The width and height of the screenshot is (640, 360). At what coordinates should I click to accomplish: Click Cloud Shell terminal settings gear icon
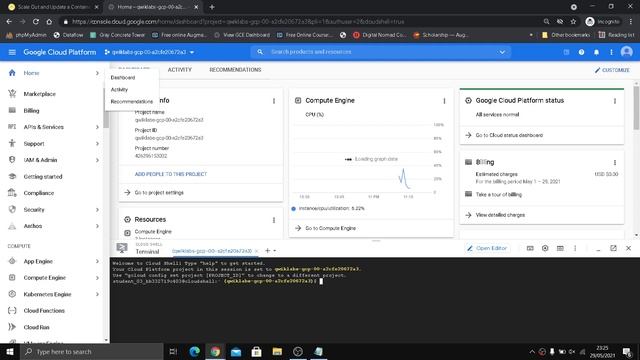click(545, 248)
